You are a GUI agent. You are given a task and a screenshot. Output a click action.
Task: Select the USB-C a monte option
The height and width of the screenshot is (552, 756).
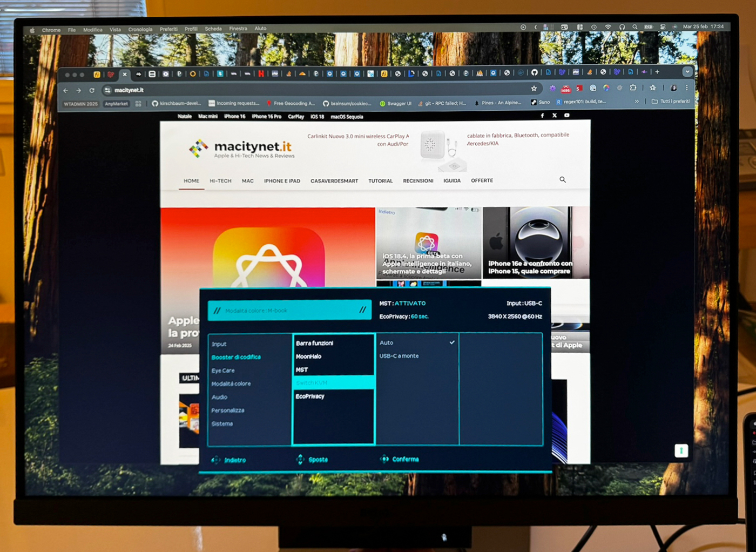coord(399,356)
